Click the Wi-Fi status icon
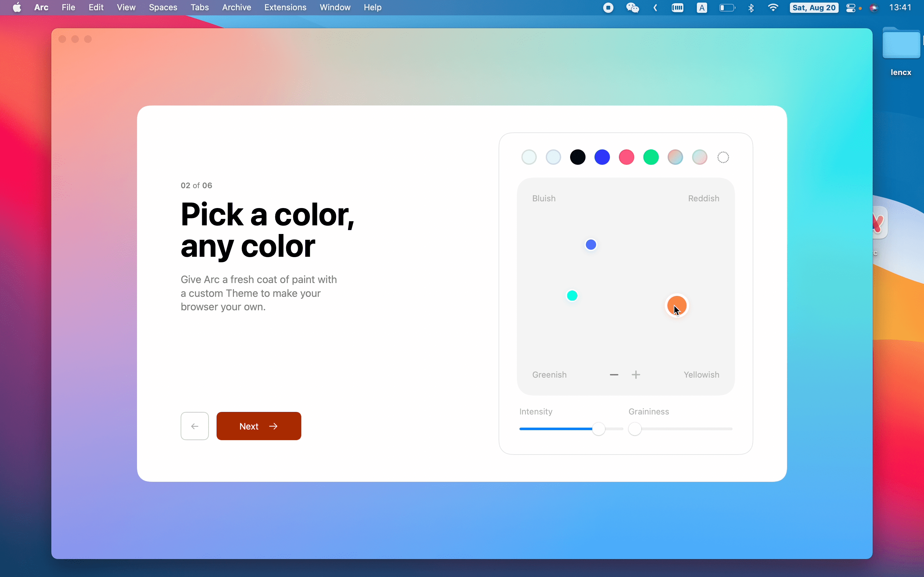924x577 pixels. point(773,8)
